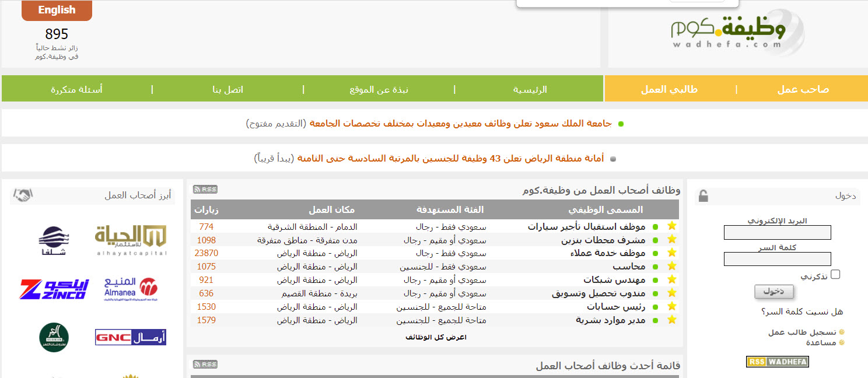The width and height of the screenshot is (868, 378).
Task: Click the star beside مدير موارد بشرية
Action: (x=671, y=320)
